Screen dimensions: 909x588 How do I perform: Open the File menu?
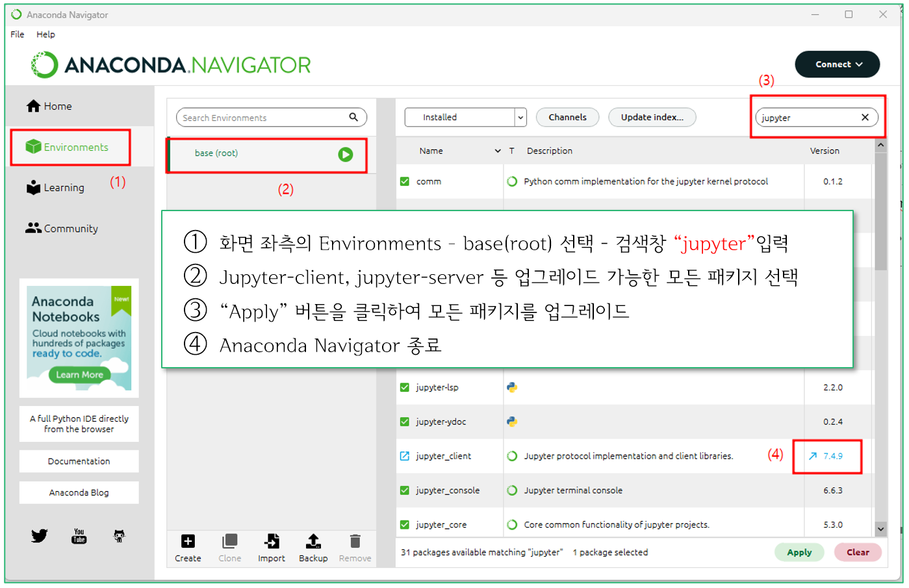[18, 34]
